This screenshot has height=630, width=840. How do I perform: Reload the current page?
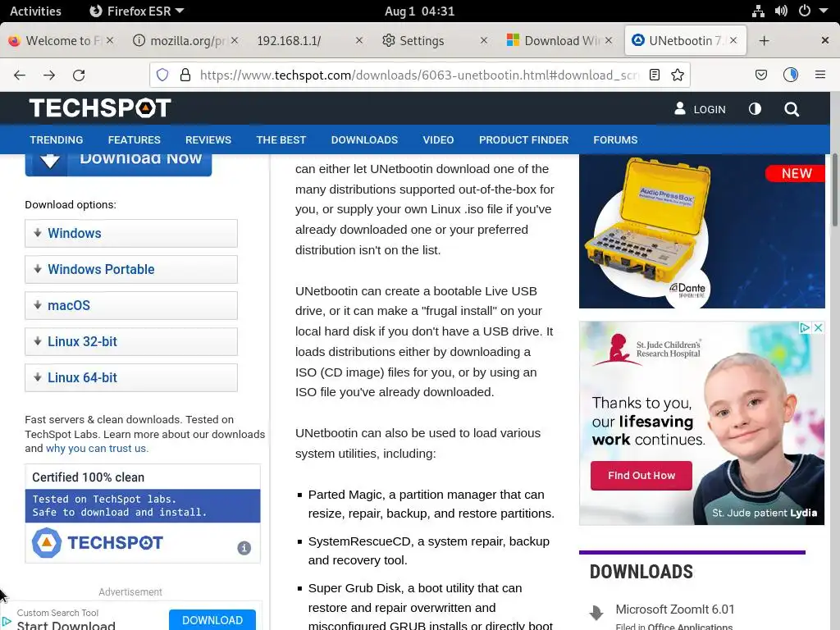tap(79, 75)
